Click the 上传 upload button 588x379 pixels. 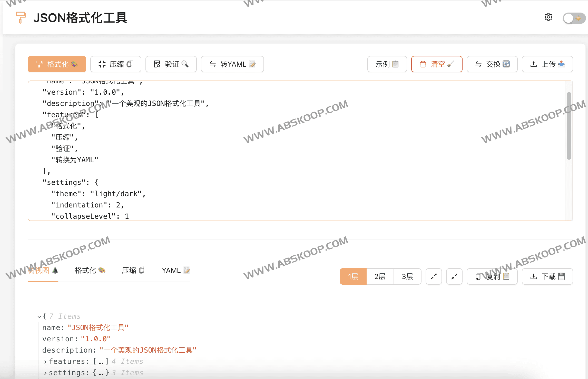pyautogui.click(x=547, y=64)
